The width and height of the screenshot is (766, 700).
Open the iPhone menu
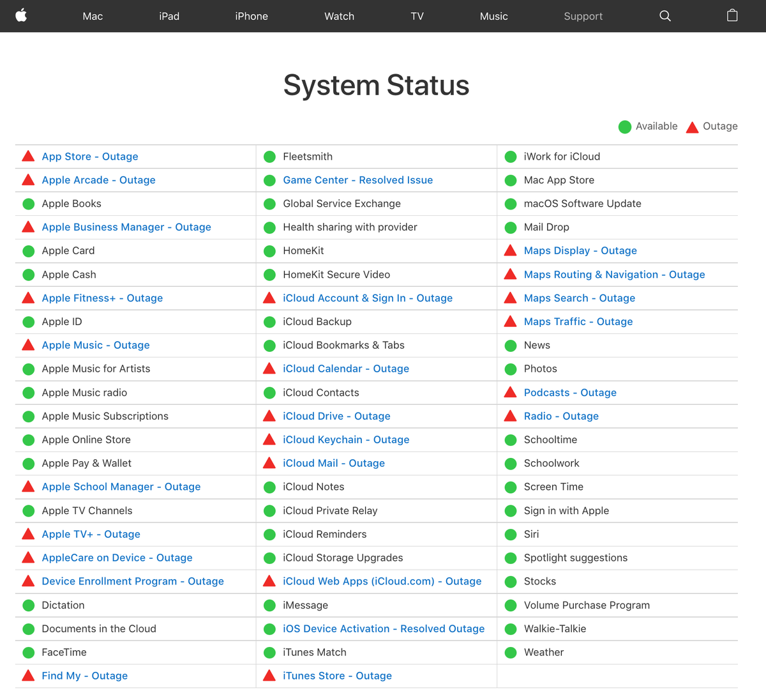tap(252, 16)
